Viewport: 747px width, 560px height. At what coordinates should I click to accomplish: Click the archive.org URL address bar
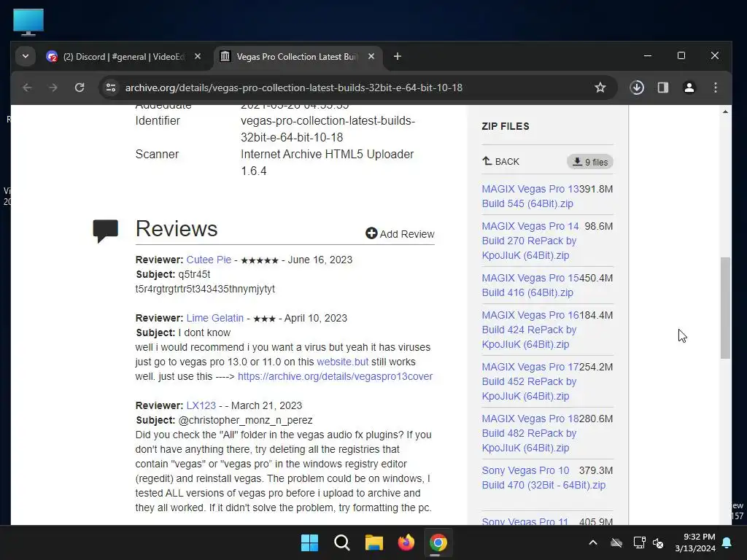294,87
